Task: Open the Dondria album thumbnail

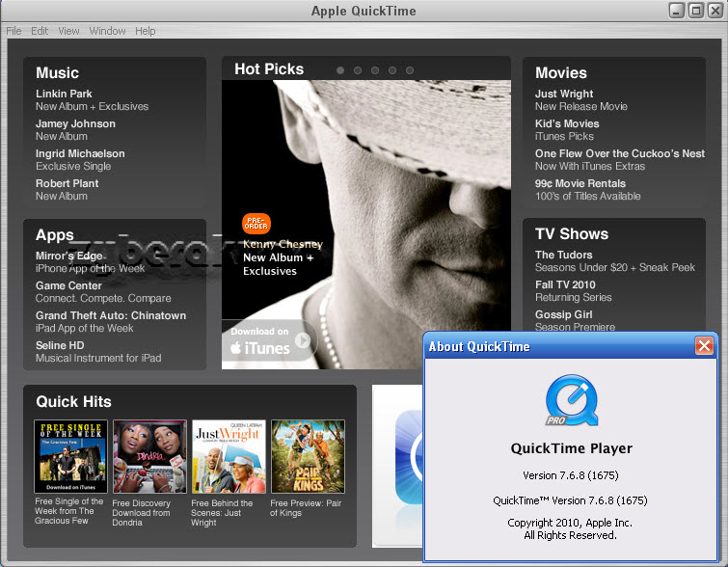Action: point(149,456)
